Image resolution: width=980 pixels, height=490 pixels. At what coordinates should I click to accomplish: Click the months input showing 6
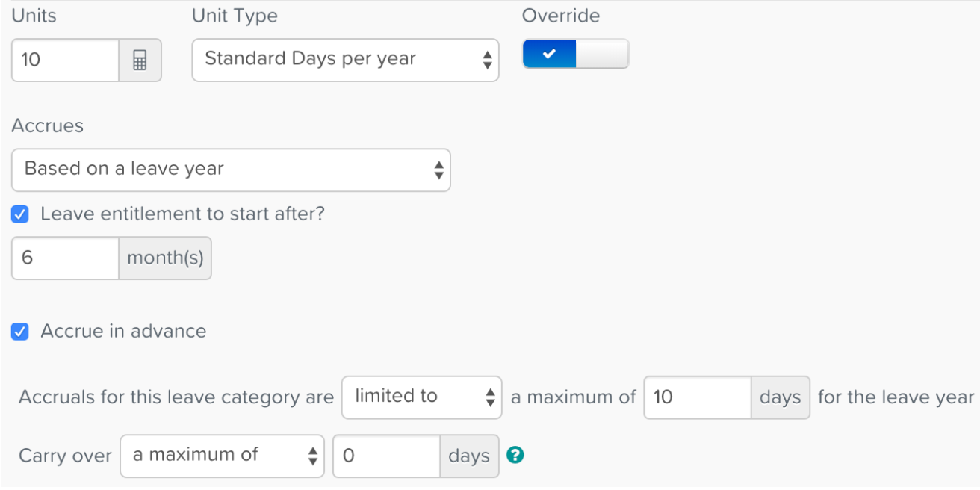tap(66, 258)
